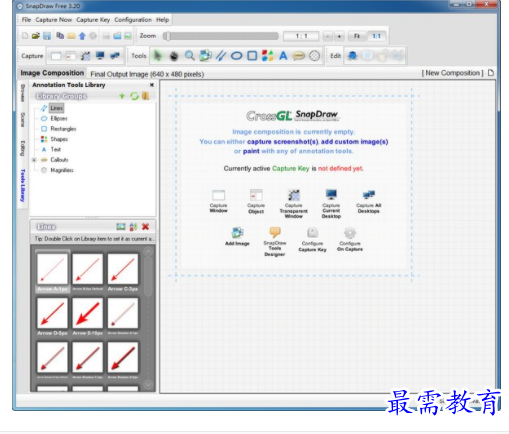Click the blue upload arrow icon

[x=82, y=36]
